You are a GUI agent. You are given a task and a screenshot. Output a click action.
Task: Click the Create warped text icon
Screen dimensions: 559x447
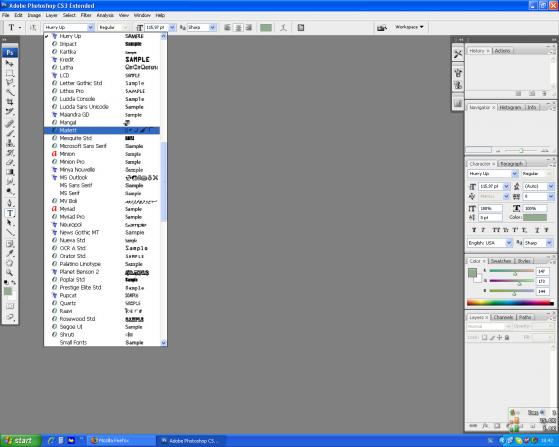pyautogui.click(x=283, y=27)
